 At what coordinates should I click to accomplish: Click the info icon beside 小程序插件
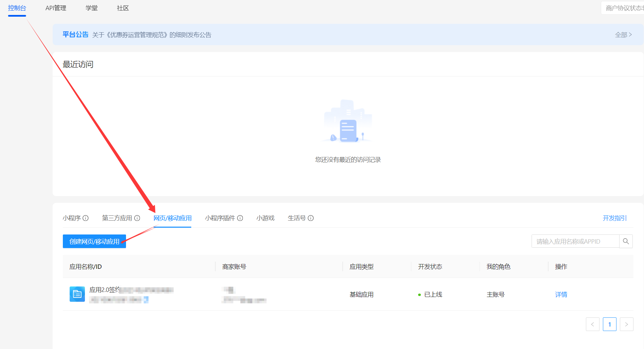click(241, 218)
